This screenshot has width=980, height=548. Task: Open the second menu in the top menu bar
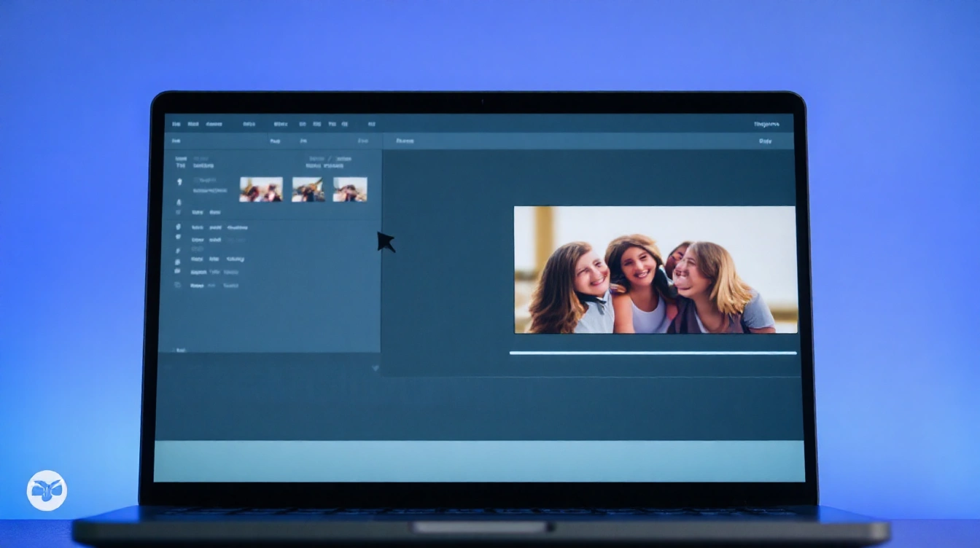[193, 125]
